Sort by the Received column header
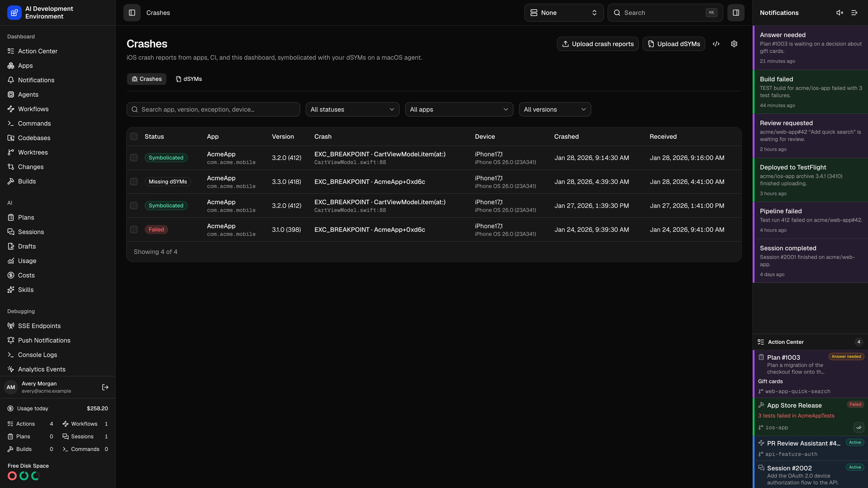 (663, 136)
